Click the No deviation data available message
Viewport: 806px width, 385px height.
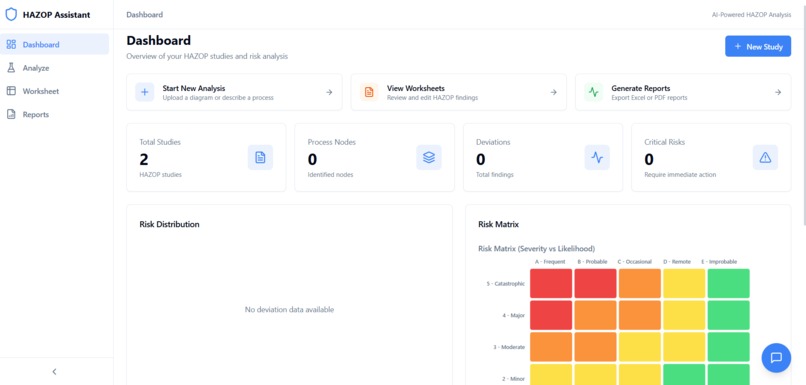click(x=289, y=309)
